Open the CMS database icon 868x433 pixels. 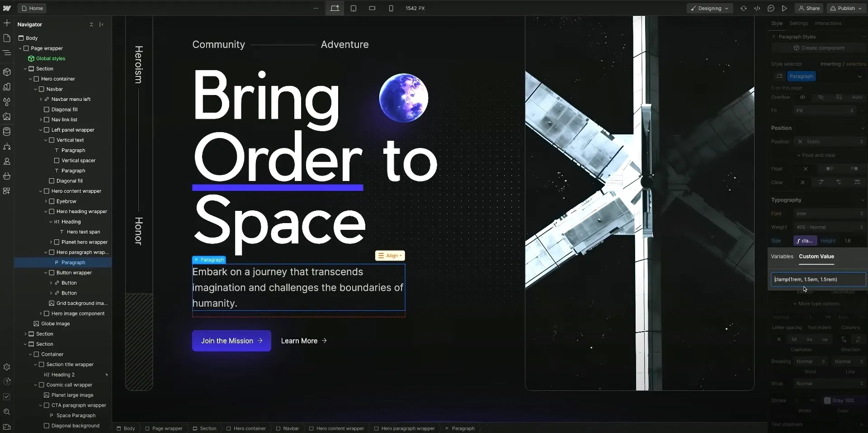tap(7, 132)
